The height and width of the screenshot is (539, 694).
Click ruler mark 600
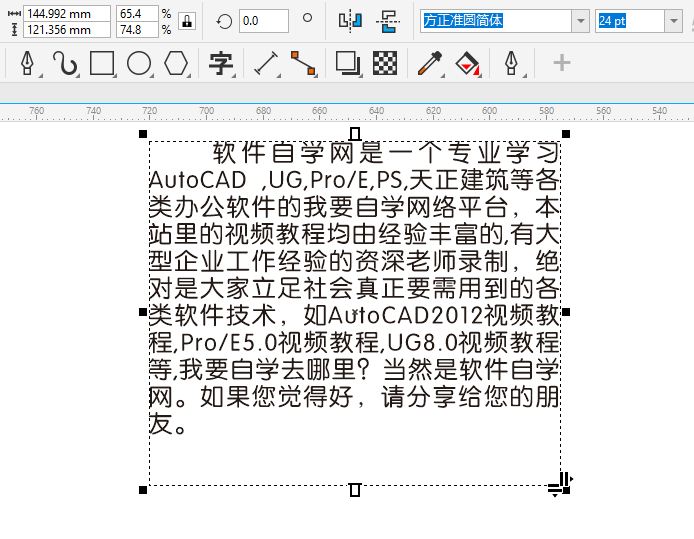tap(489, 110)
